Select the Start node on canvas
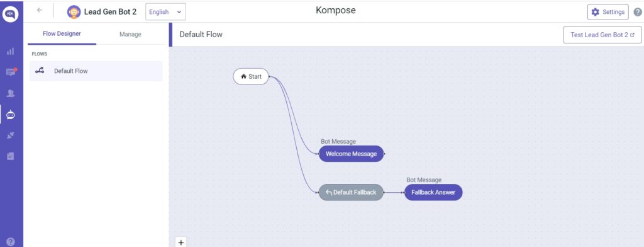 click(x=251, y=77)
